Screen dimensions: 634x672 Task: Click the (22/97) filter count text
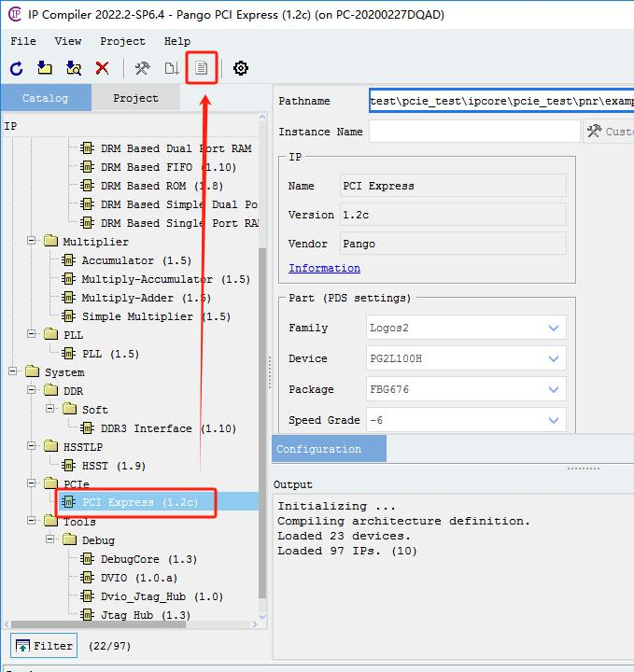110,646
